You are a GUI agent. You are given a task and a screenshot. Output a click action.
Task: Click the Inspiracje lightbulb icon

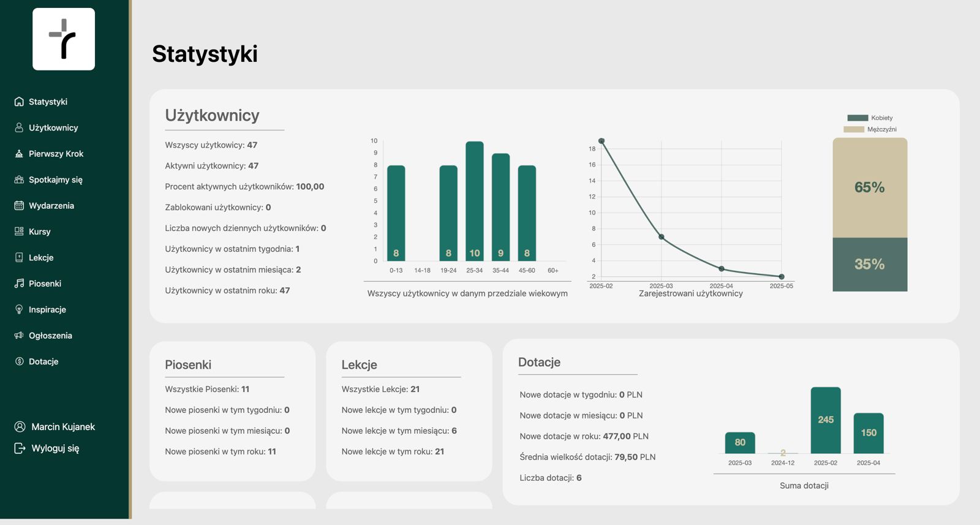coord(19,309)
